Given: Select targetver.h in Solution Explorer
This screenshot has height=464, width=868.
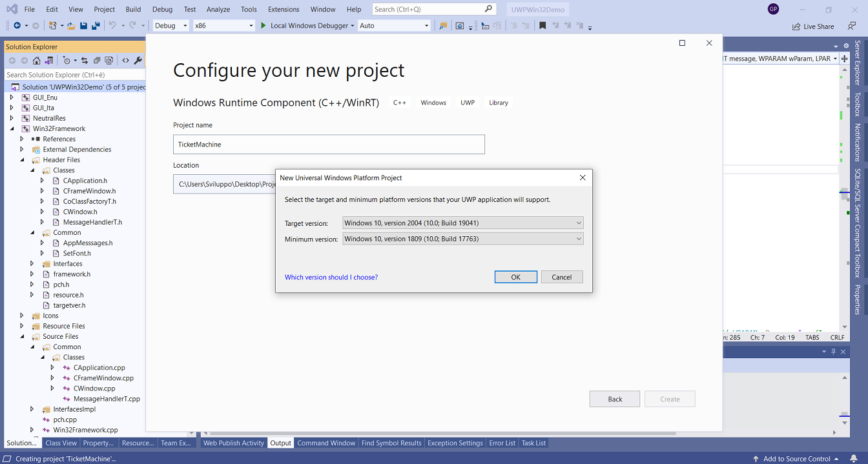Looking at the screenshot, I should pyautogui.click(x=69, y=305).
